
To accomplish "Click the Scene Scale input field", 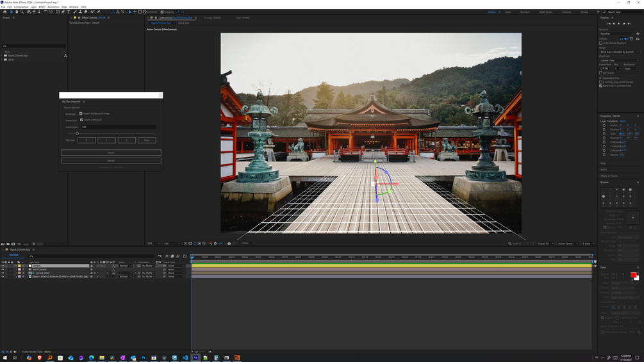I will click(x=118, y=127).
